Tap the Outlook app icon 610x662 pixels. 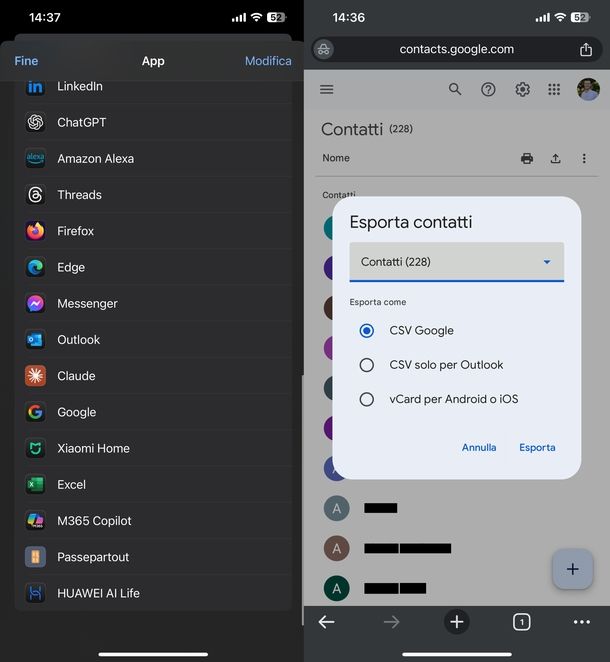[35, 340]
